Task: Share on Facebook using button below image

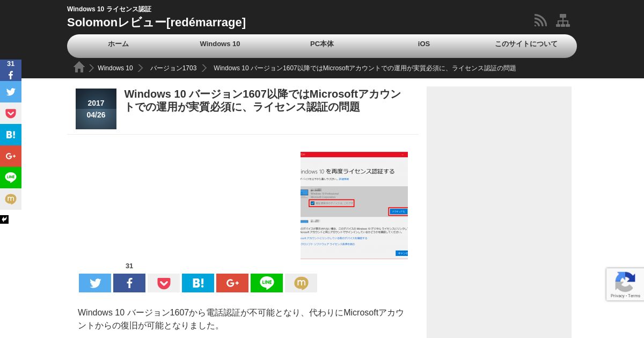Action: tap(129, 283)
